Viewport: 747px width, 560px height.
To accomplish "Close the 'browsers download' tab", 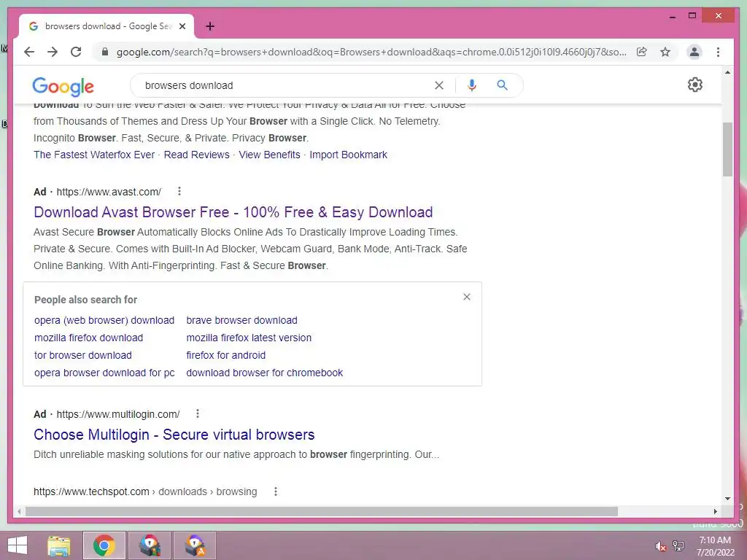I will [x=182, y=26].
